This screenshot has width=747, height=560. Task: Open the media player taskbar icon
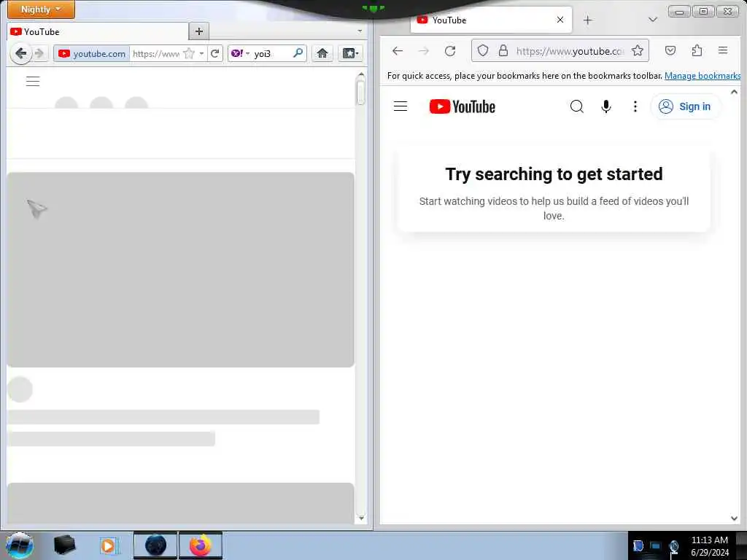pos(108,545)
